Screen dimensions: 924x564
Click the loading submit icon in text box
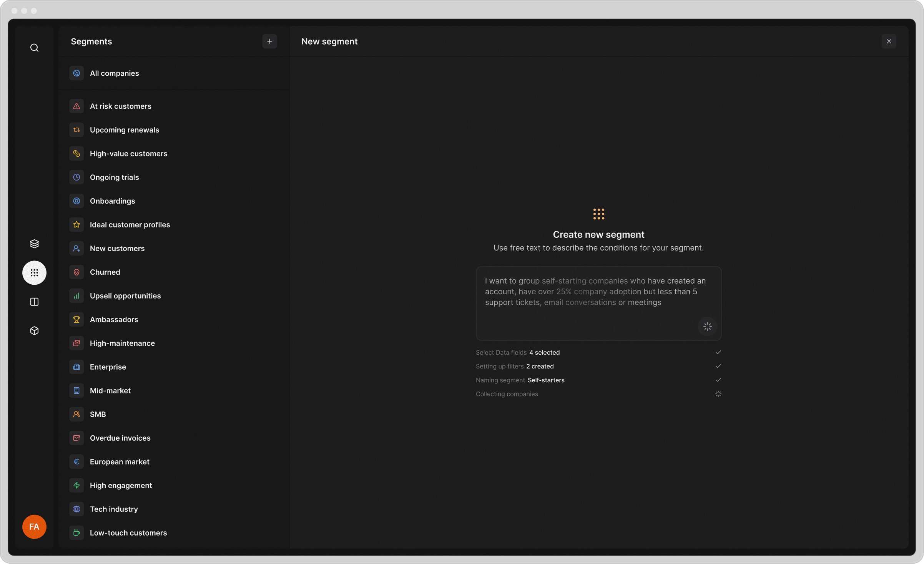pos(707,327)
